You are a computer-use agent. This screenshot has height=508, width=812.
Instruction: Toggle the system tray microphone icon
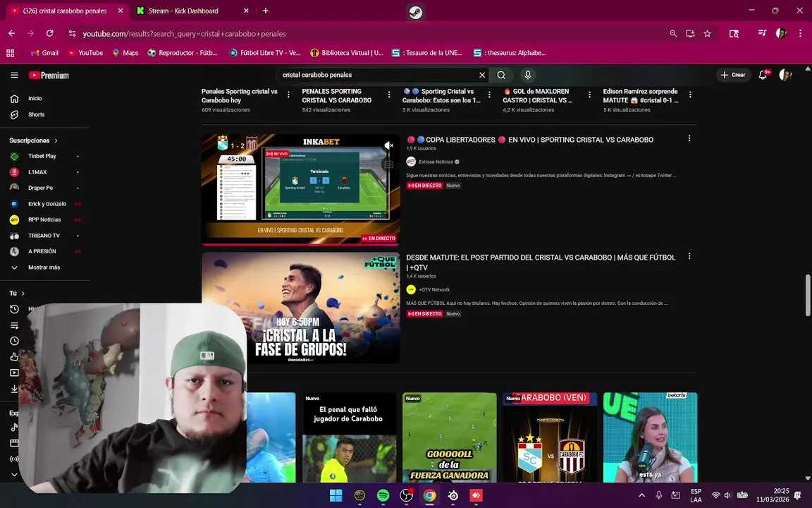(659, 495)
